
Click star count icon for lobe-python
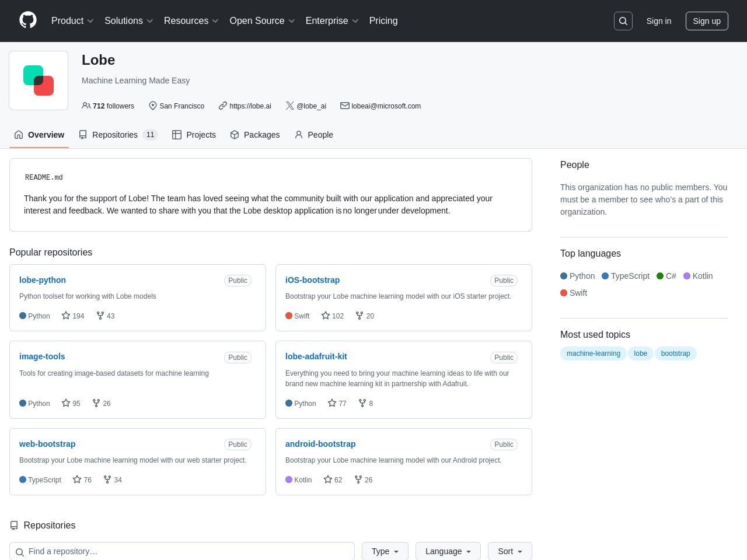pos(66,316)
